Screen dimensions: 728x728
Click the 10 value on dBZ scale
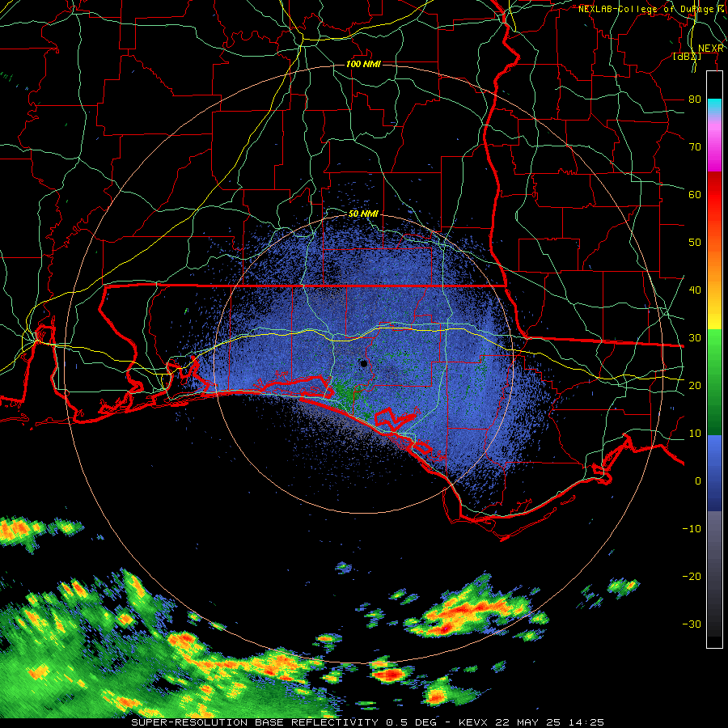(x=695, y=434)
